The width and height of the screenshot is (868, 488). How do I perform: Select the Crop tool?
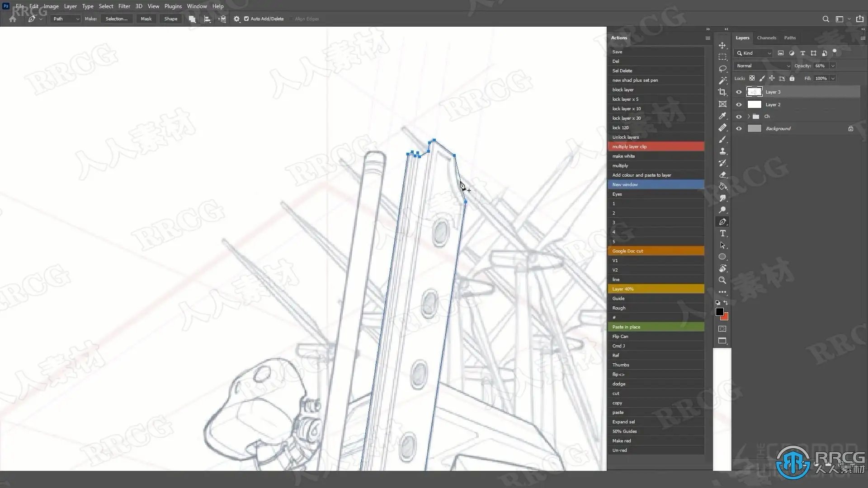(x=722, y=92)
